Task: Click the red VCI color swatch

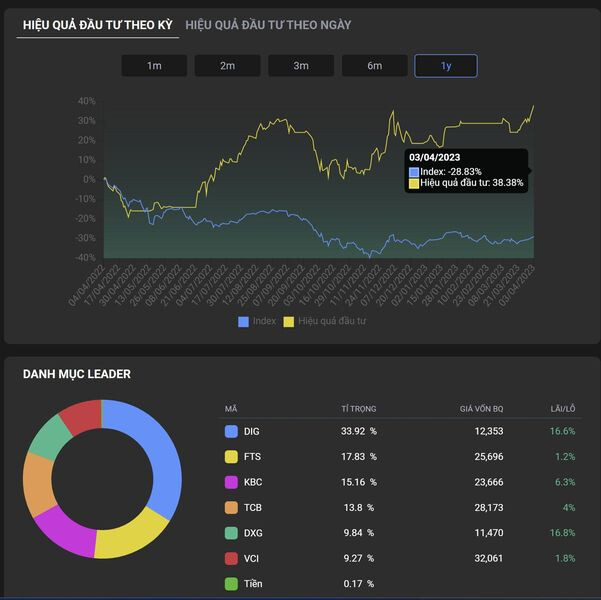Action: [232, 558]
